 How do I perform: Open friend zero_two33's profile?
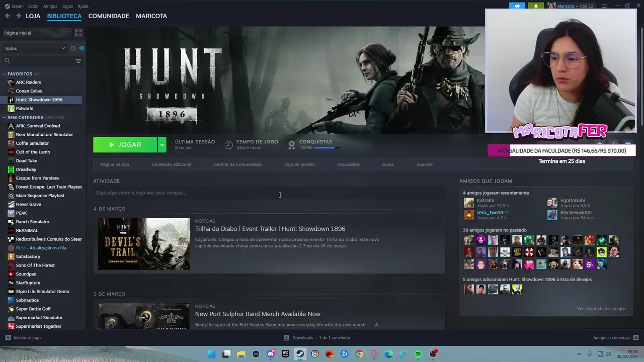coord(490,213)
